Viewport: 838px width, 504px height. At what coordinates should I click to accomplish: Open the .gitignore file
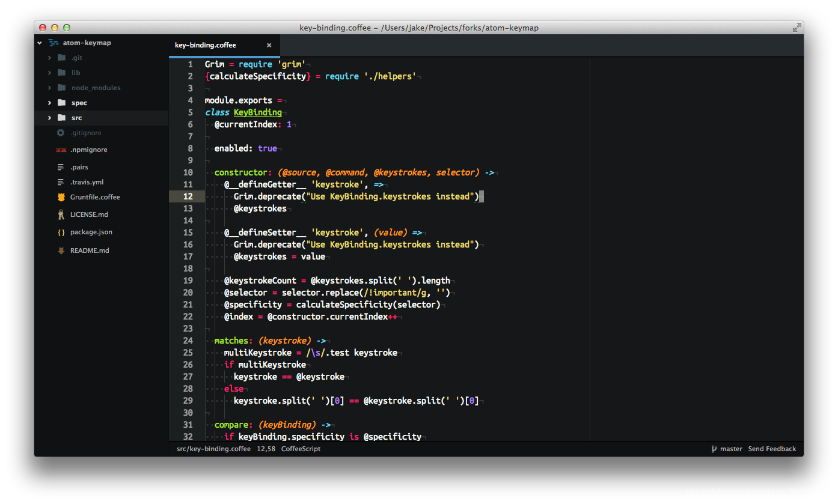tap(86, 133)
